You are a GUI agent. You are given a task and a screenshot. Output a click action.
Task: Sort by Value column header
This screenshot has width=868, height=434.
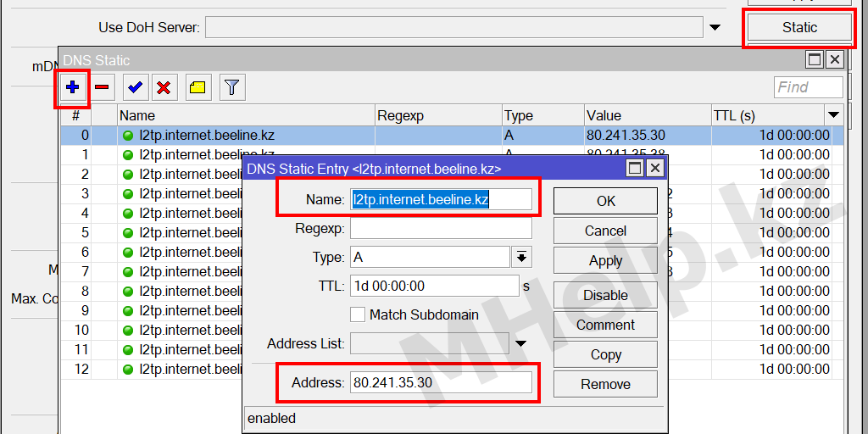(x=648, y=115)
